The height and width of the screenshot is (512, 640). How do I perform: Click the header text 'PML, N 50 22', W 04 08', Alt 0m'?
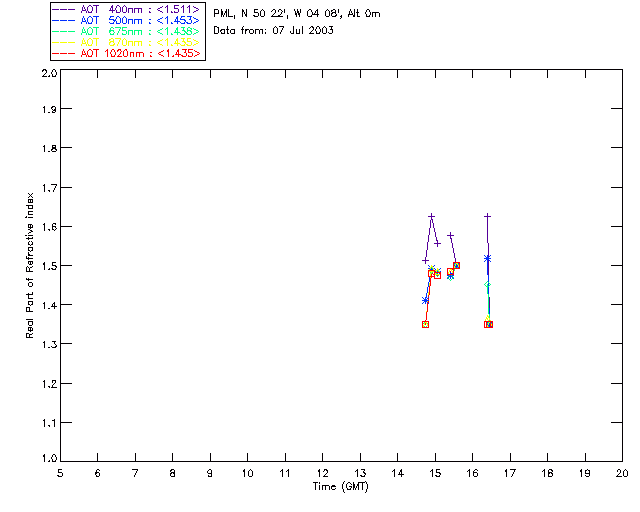[x=297, y=14]
